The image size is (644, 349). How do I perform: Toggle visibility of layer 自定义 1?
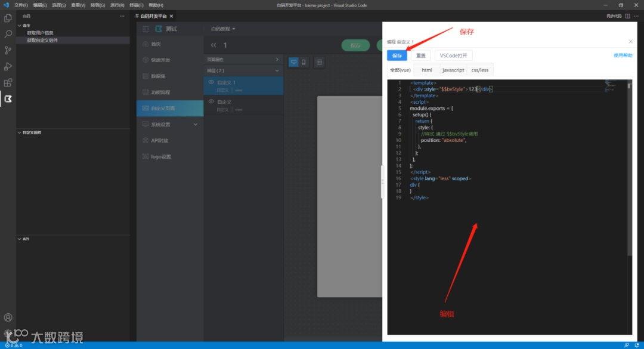point(211,82)
